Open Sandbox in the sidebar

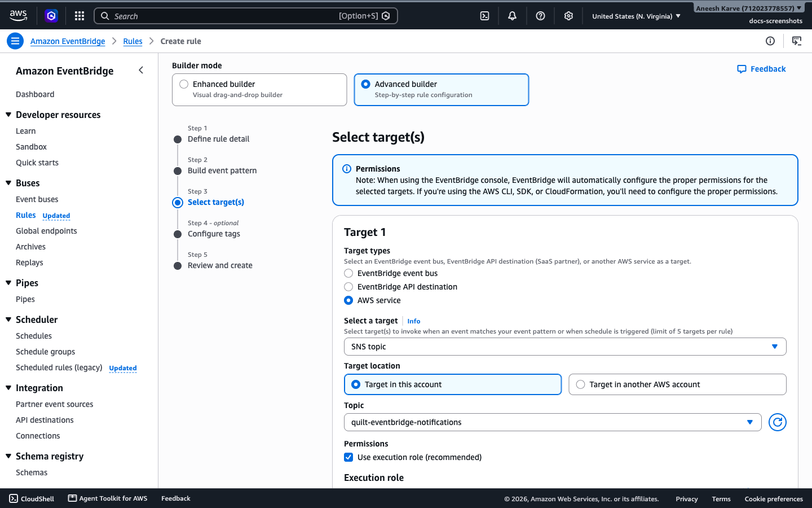click(x=31, y=147)
